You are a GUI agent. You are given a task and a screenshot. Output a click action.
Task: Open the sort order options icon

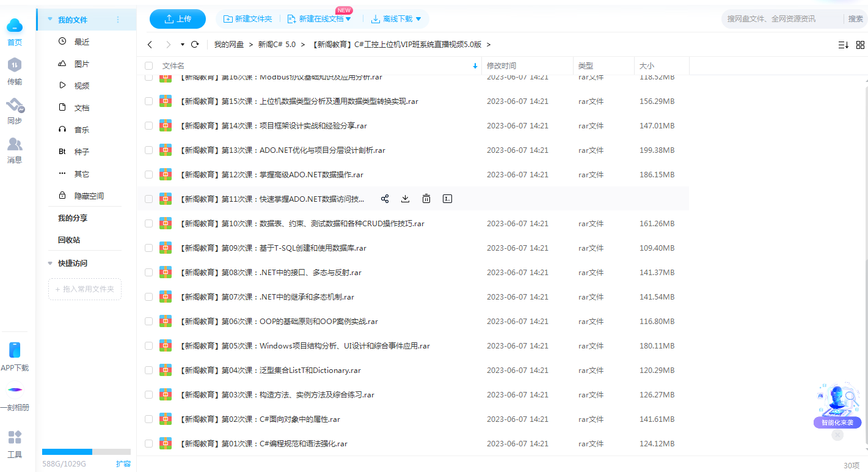pos(843,45)
